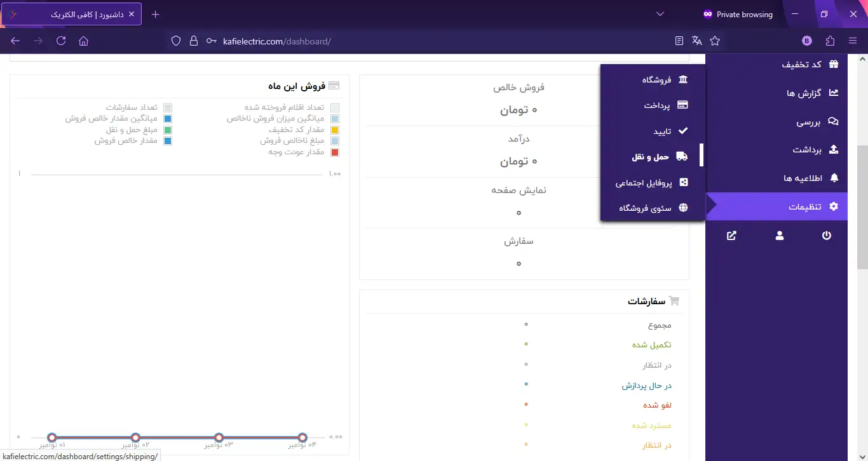The width and height of the screenshot is (868, 461).
Task: Click the yellow مقدار کد تخفیف swatch
Action: (335, 130)
